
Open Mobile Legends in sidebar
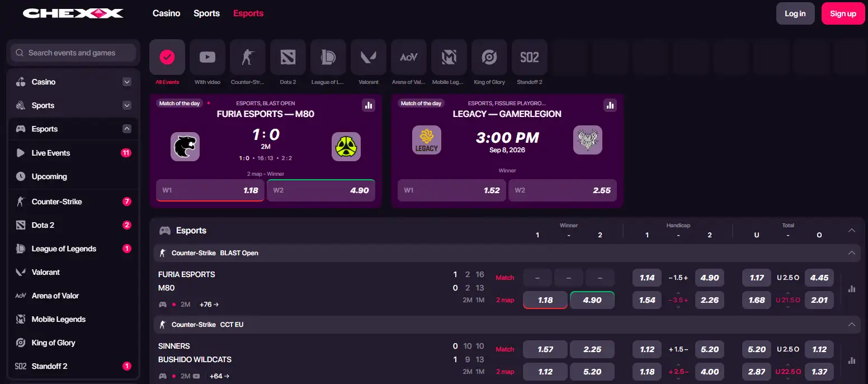73,319
